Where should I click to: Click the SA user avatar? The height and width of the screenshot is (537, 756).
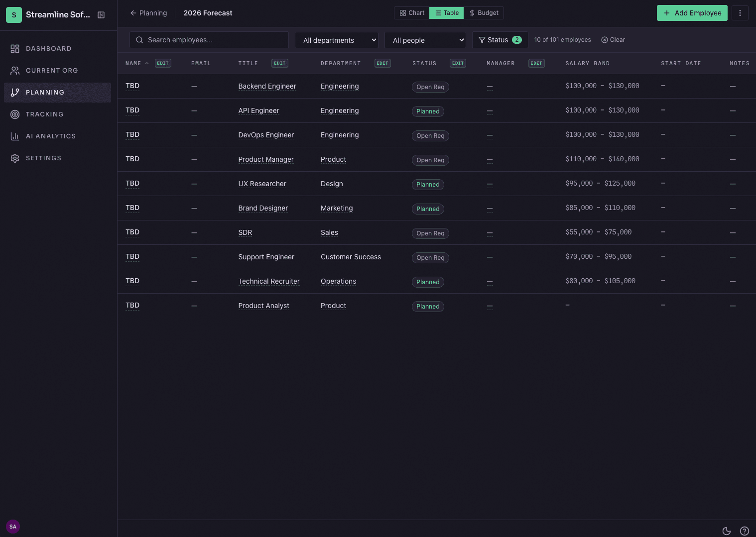[x=13, y=527]
